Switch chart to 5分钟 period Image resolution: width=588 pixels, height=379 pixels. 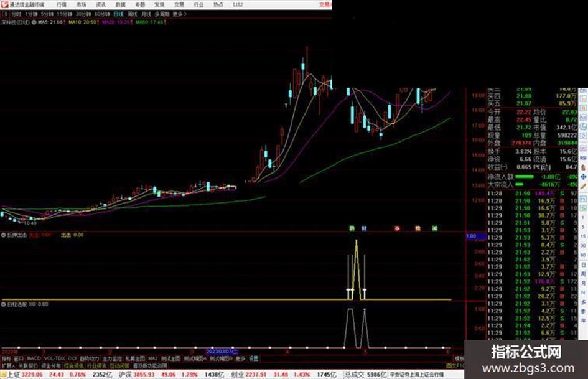(47, 14)
